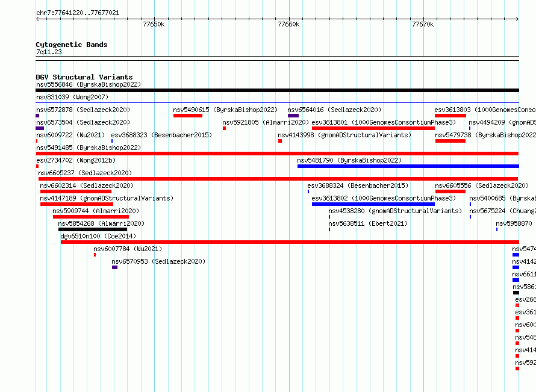
Task: Click the esv3613801 (1000GenomesConsortiumPhase3) label
Action: click(384, 122)
